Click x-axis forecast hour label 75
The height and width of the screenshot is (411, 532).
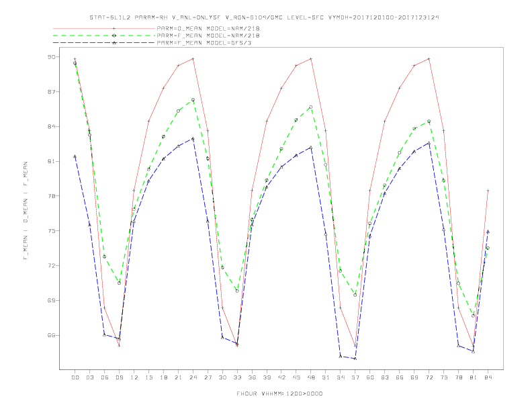tap(444, 377)
